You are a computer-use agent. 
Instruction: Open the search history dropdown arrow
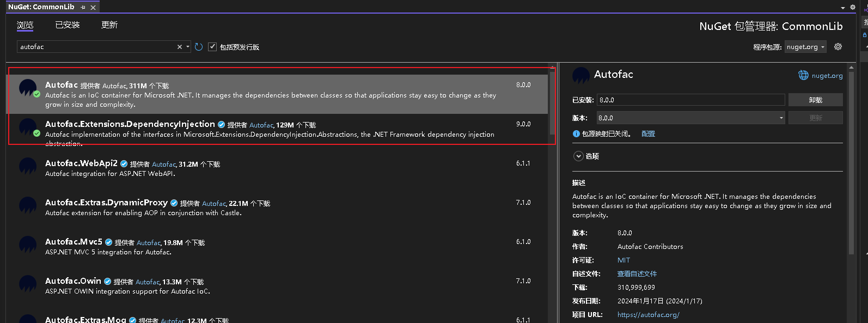point(188,47)
